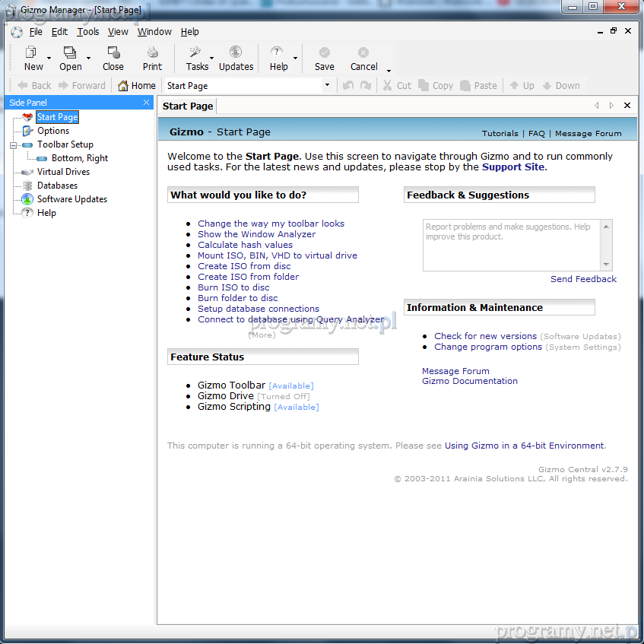Open Software Updates in side panel
Screen dimensions: 644x644
point(72,199)
